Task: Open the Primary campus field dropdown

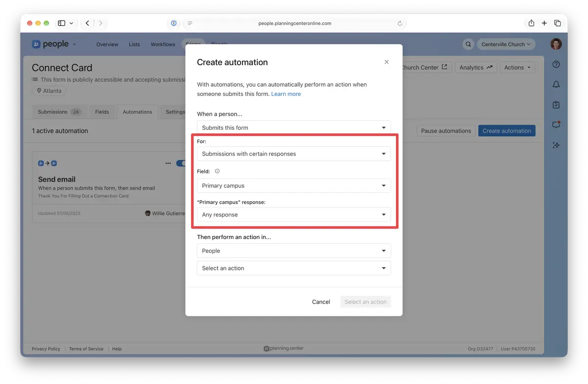Action: pos(294,186)
